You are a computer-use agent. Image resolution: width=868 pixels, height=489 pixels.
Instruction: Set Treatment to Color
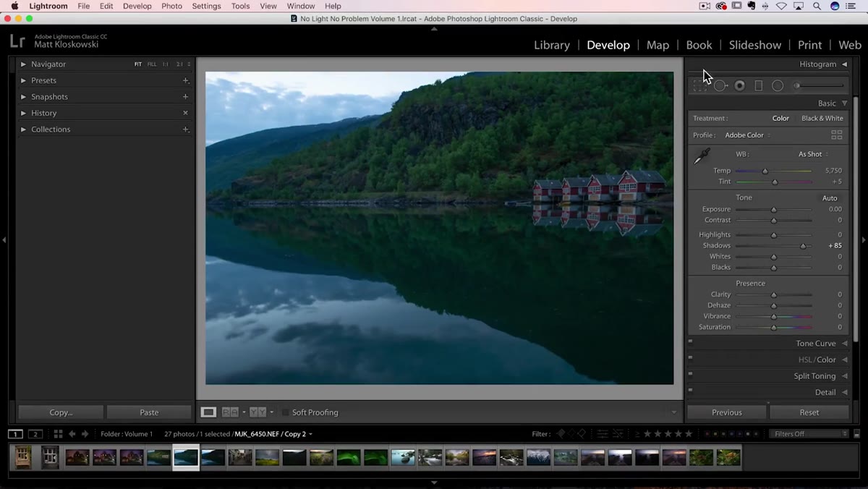coord(780,119)
